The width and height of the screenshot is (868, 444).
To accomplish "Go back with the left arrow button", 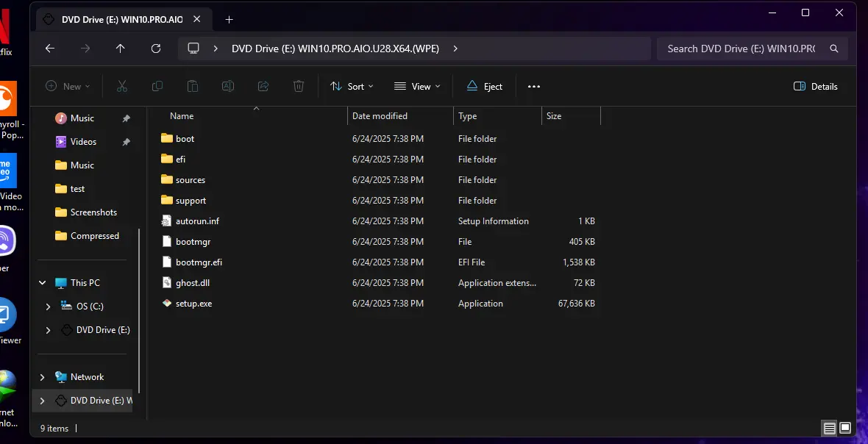I will (x=50, y=49).
